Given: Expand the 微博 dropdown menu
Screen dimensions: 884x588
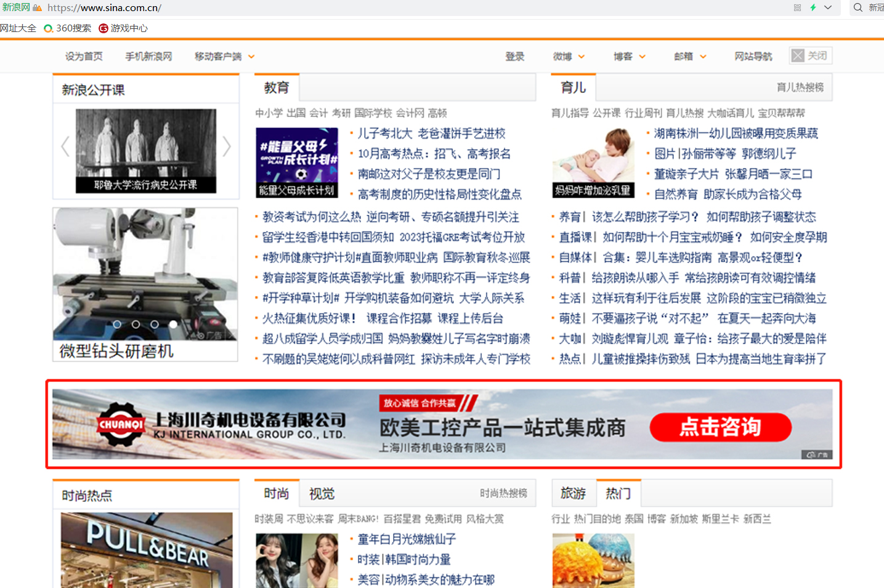Looking at the screenshot, I should 581,57.
